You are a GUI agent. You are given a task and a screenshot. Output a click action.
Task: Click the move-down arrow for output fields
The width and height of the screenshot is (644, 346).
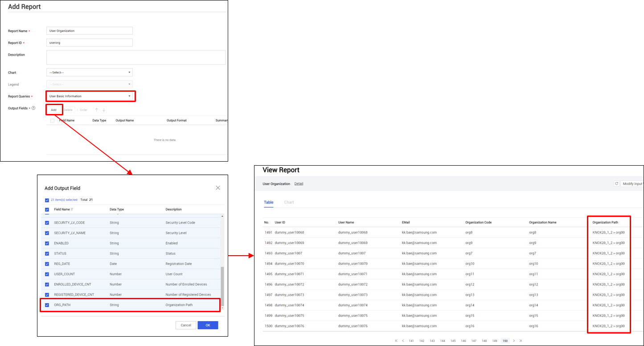tap(103, 110)
